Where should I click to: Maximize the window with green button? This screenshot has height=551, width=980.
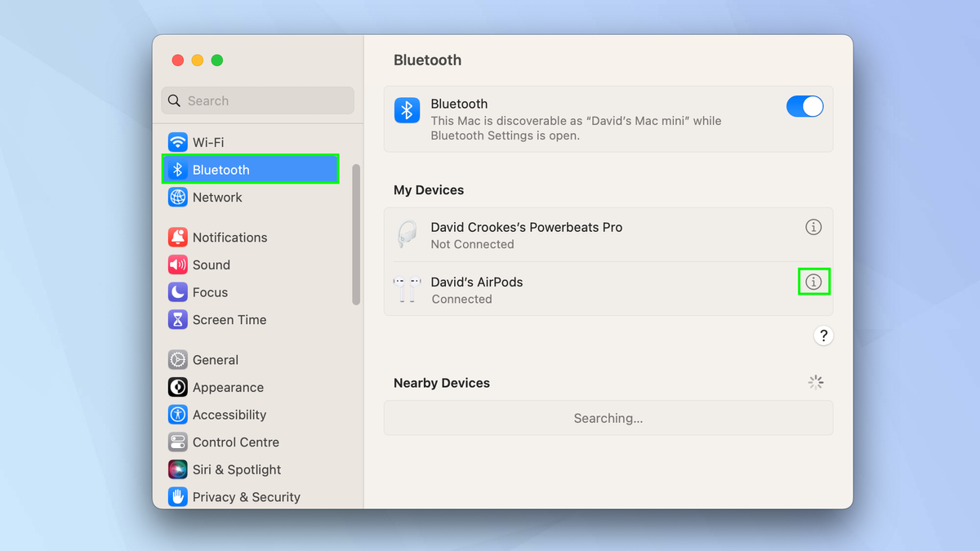coord(217,60)
